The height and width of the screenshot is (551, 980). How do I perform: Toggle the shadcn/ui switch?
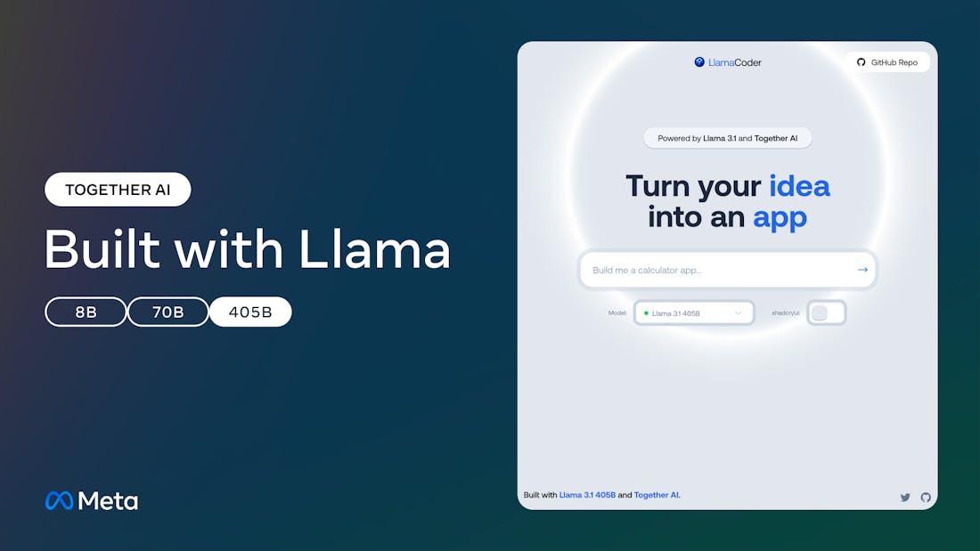coord(826,312)
